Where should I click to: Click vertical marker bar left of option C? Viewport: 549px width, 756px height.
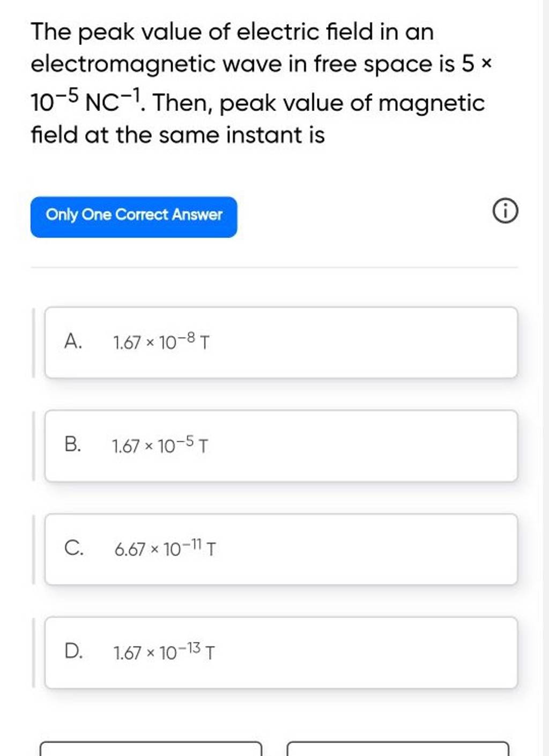(34, 549)
